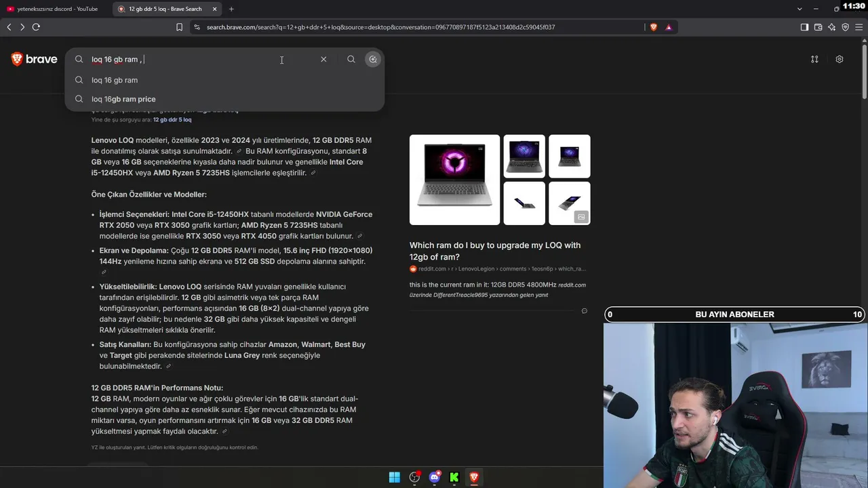Click the Brave logo on the search page
This screenshot has width=868, height=488.
34,59
